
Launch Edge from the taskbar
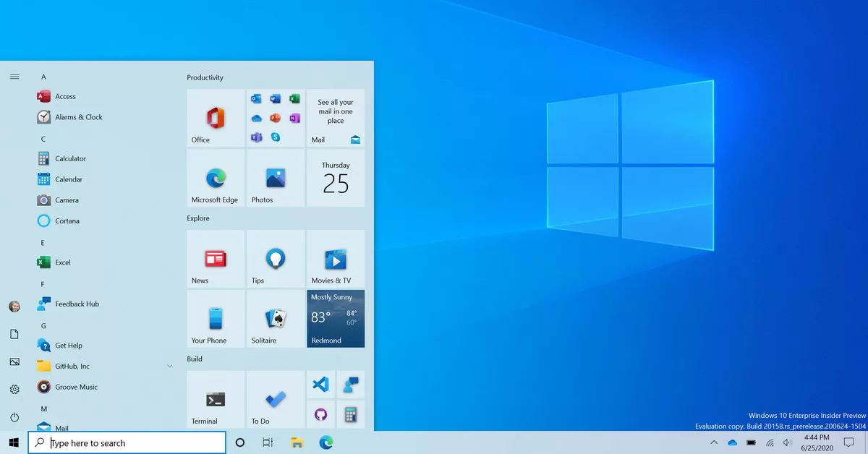325,442
